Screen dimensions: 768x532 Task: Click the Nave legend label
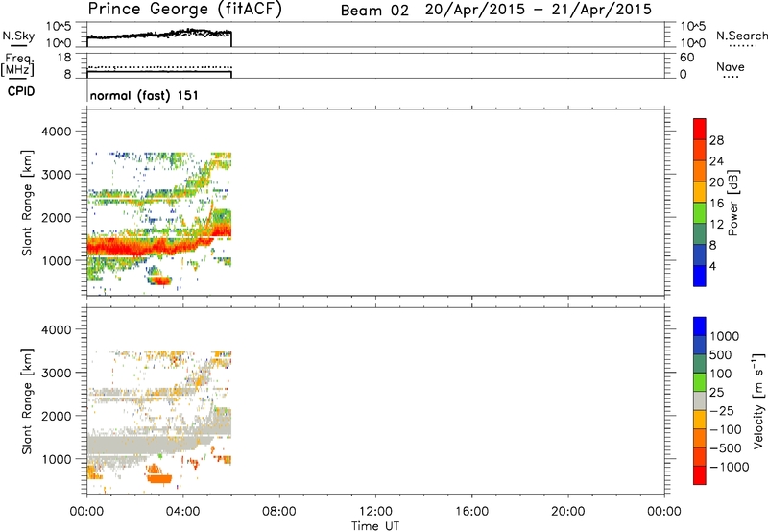click(731, 67)
